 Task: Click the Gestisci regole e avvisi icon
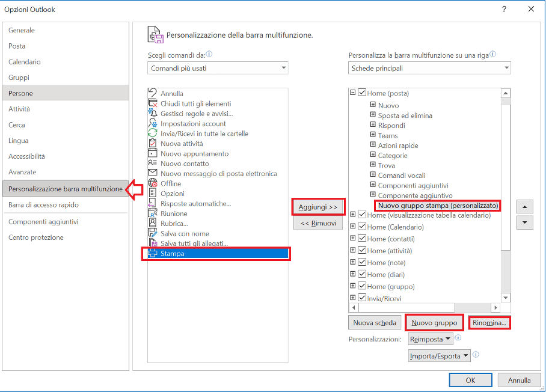pos(153,113)
